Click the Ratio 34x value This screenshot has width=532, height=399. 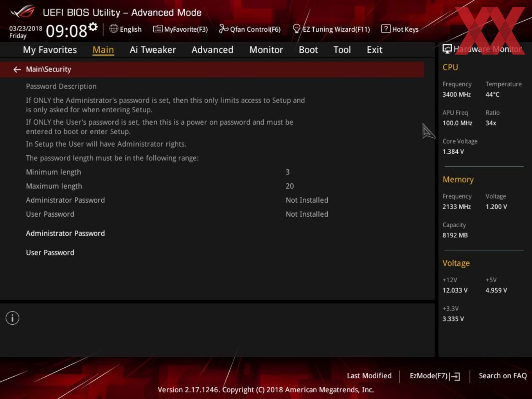tap(491, 123)
